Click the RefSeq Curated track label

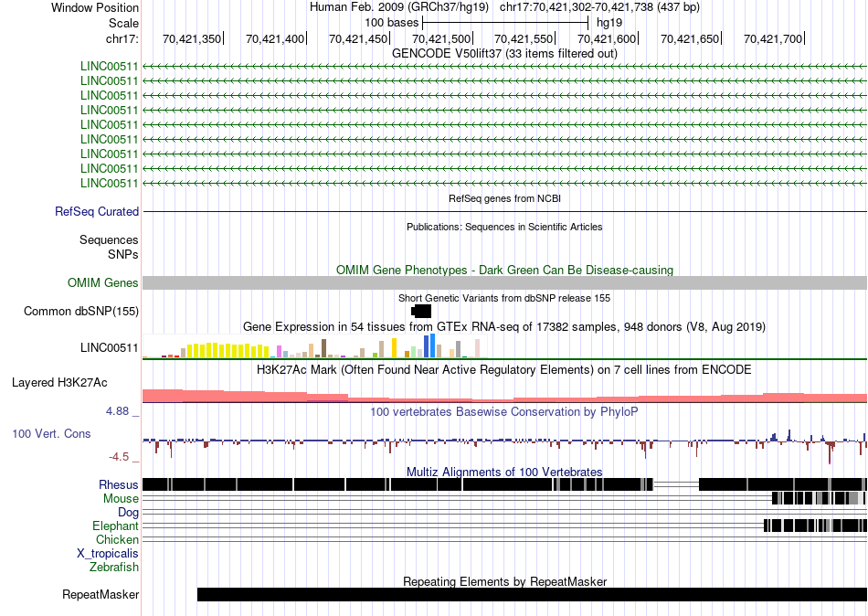[x=97, y=212]
